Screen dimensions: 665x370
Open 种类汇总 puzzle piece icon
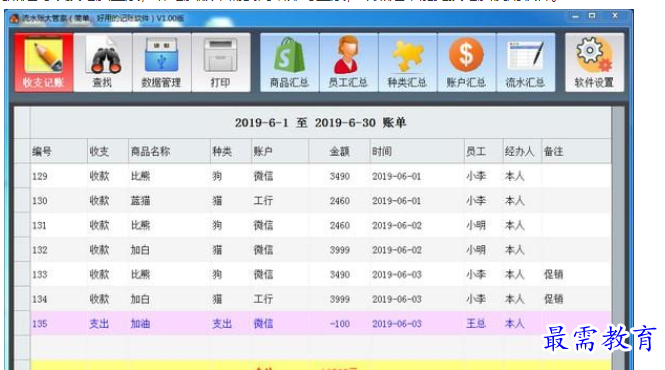pyautogui.click(x=407, y=62)
